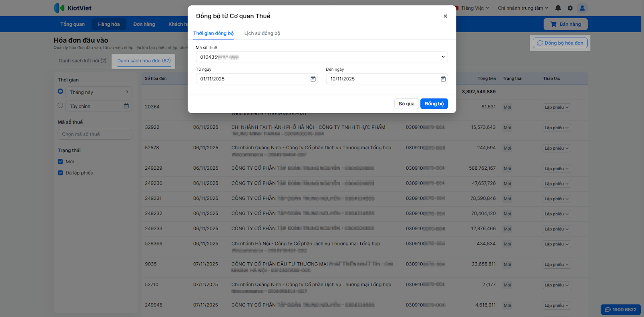644x317 pixels.
Task: Click the KiotViet logo
Action: 73,8
